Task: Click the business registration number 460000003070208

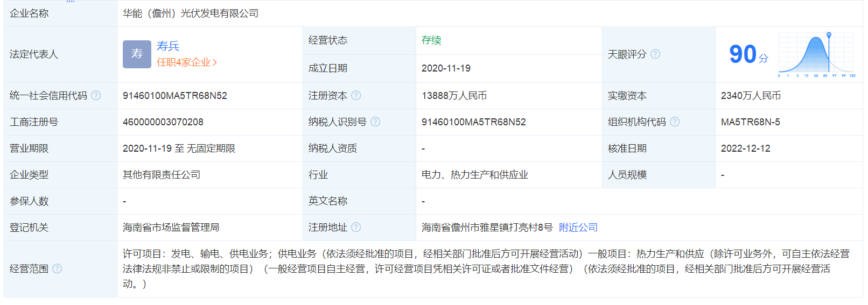Action: click(x=163, y=122)
